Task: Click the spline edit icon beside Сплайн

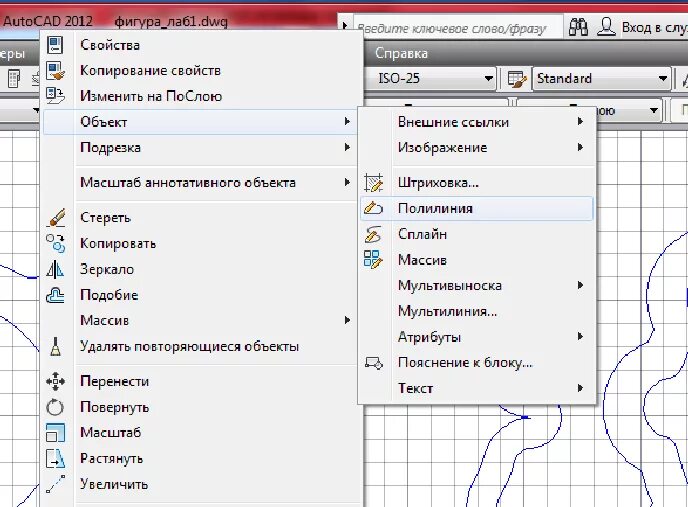Action: coord(373,234)
